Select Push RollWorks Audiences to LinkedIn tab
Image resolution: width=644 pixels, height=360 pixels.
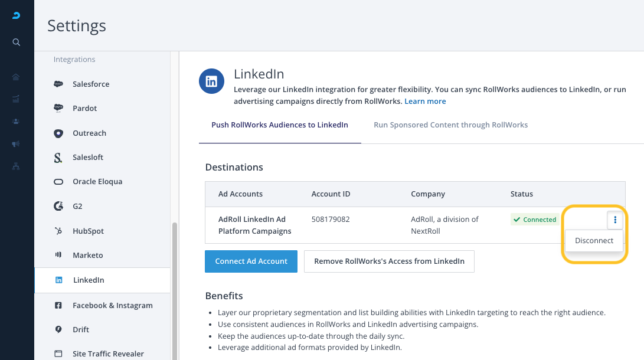pyautogui.click(x=280, y=125)
